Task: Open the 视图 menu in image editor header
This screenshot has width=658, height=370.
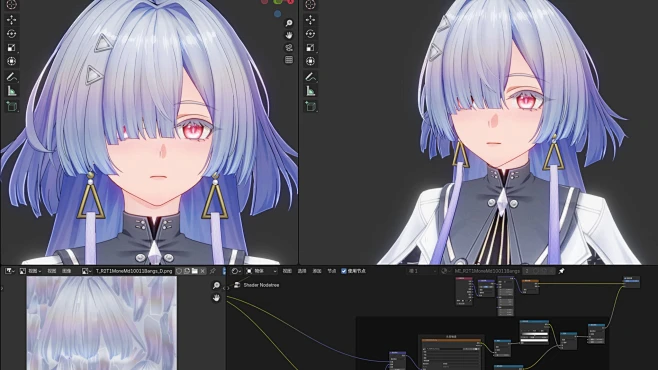Action: coord(52,271)
